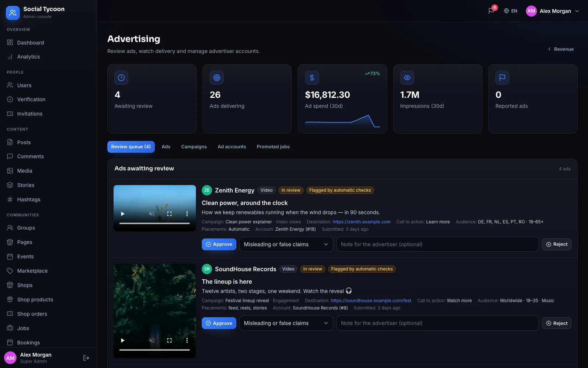The height and width of the screenshot is (368, 588).
Task: Unmute the SoundHouse Records video
Action: (x=151, y=340)
